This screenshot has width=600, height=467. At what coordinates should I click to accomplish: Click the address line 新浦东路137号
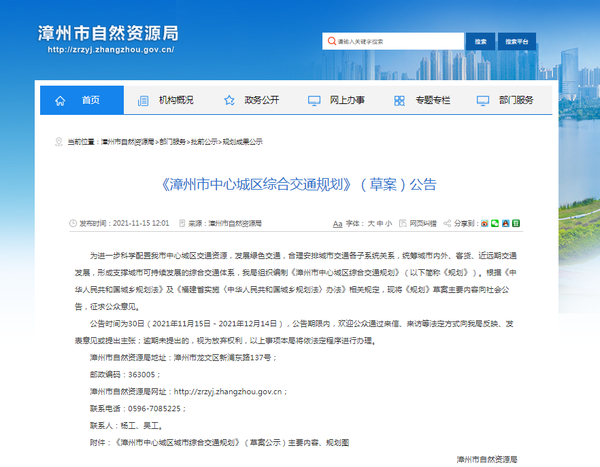coord(245,358)
